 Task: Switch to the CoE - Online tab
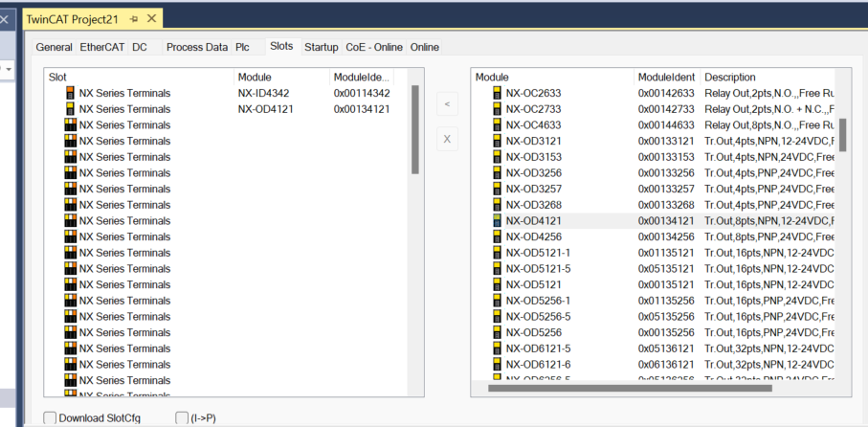pyautogui.click(x=374, y=47)
